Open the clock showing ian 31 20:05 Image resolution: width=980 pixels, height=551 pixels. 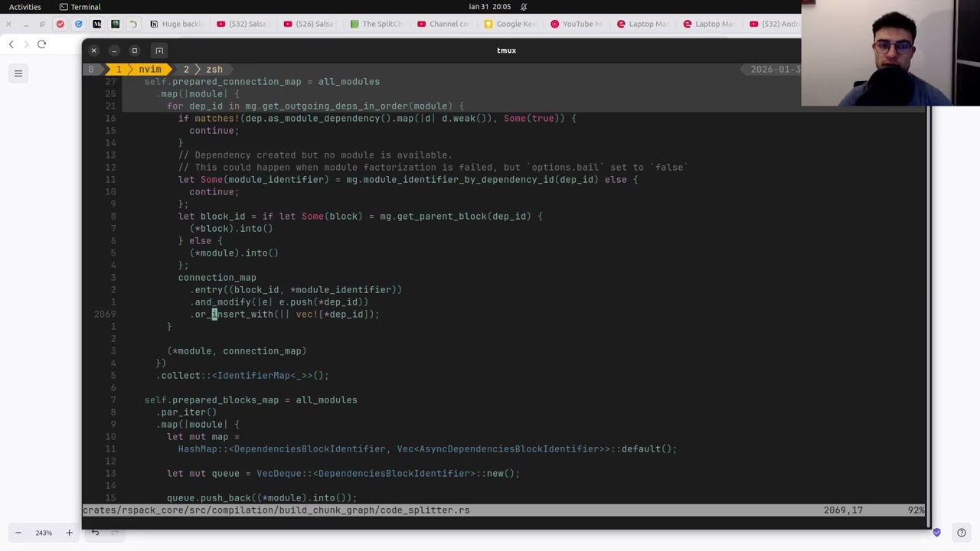(x=490, y=7)
